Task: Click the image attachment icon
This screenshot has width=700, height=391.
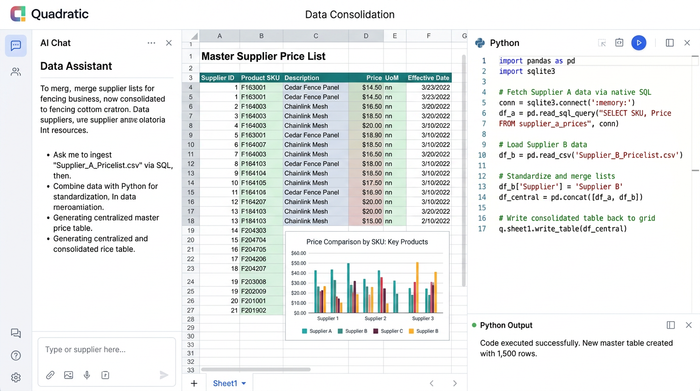Action: click(x=68, y=375)
